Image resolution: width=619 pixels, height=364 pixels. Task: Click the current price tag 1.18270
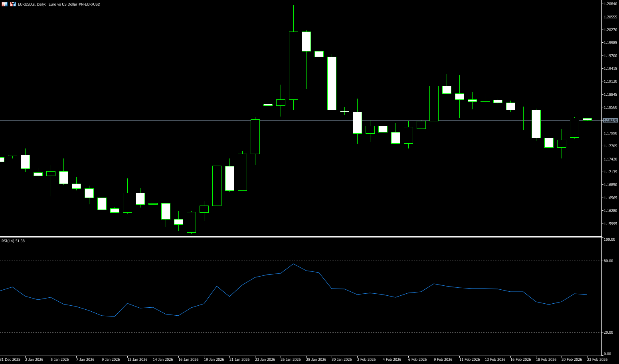tap(610, 120)
